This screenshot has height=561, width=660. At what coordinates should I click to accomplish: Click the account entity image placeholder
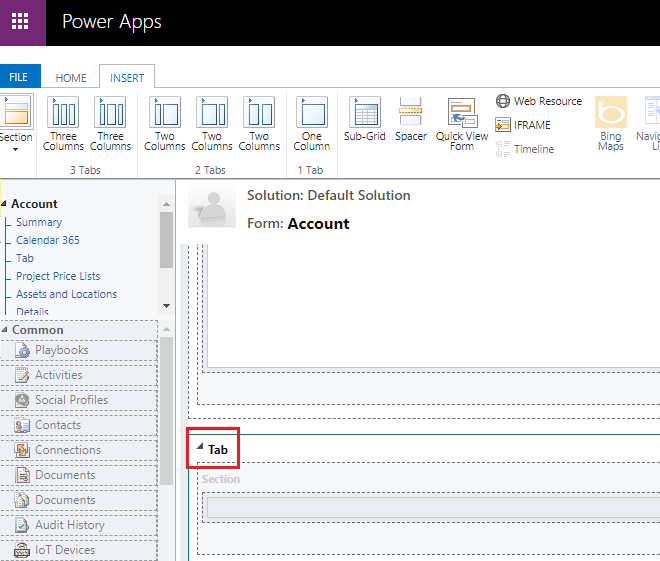coord(212,207)
